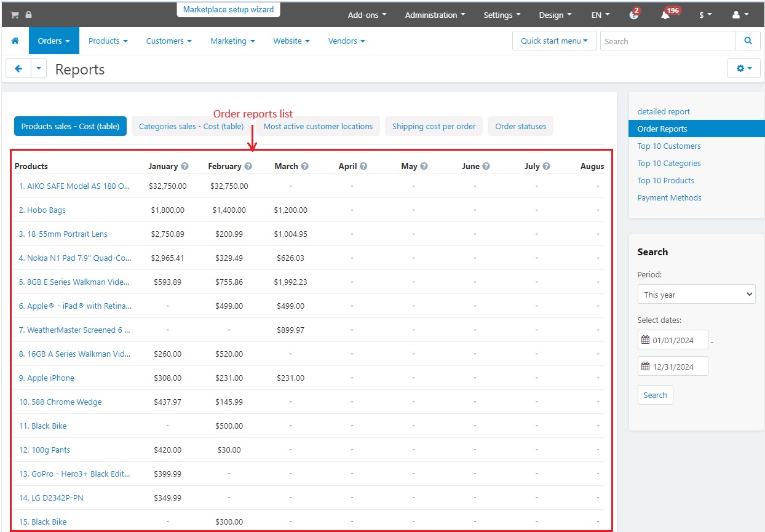This screenshot has height=532, width=765.
Task: Open the Settings menu
Action: point(502,15)
